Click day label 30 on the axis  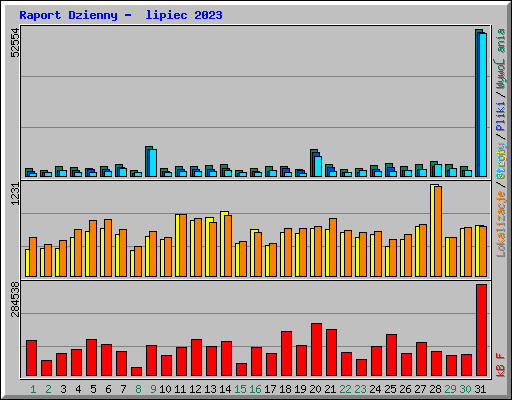coord(465,389)
